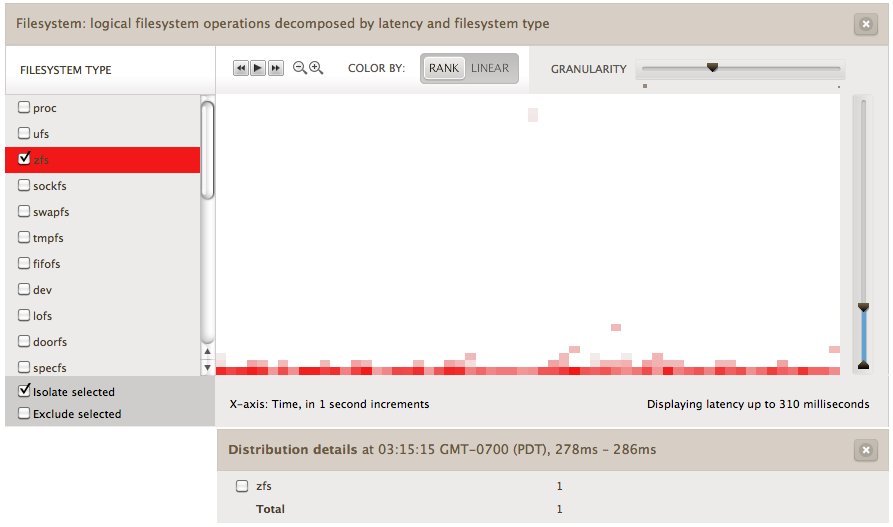893x527 pixels.
Task: Zoom in using the magnifier plus icon
Action: tap(316, 68)
